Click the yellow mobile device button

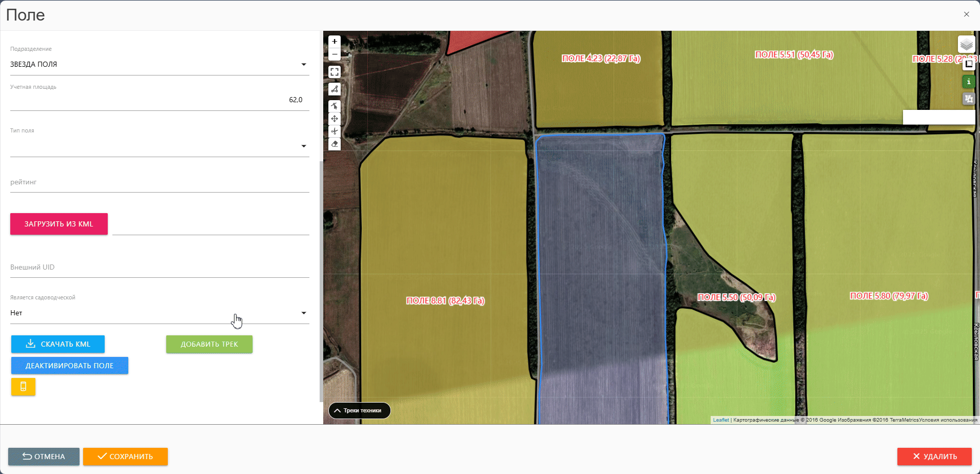(x=23, y=387)
